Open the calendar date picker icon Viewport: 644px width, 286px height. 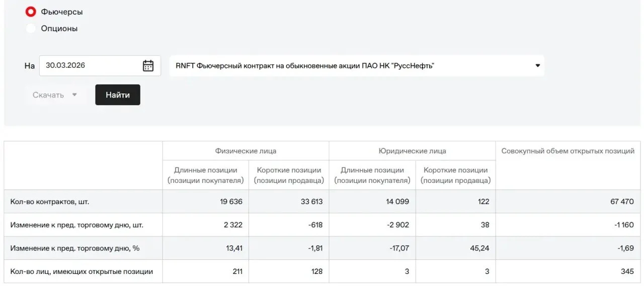pos(148,66)
